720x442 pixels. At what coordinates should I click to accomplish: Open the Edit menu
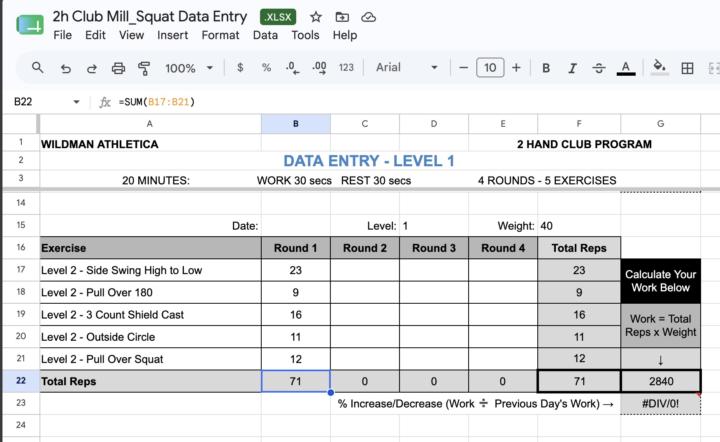coord(95,35)
